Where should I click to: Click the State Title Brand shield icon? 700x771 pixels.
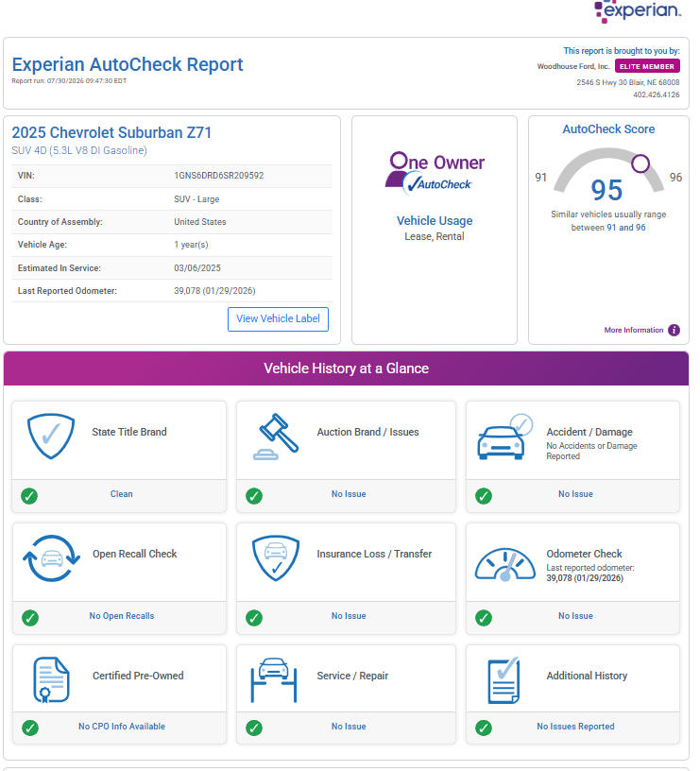51,436
